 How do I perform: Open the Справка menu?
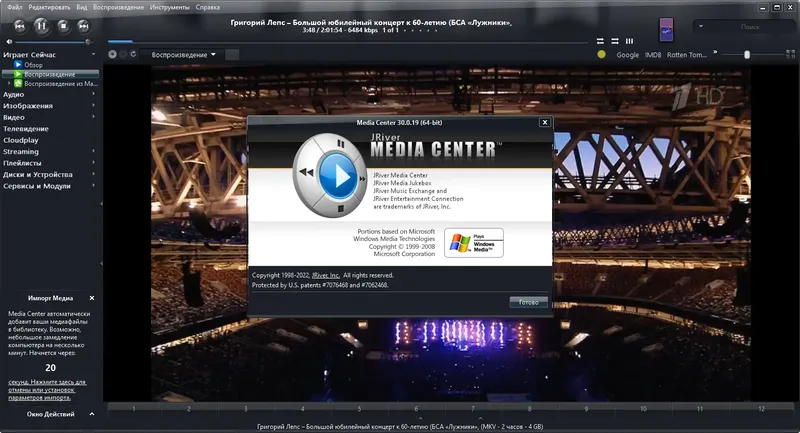coord(208,7)
